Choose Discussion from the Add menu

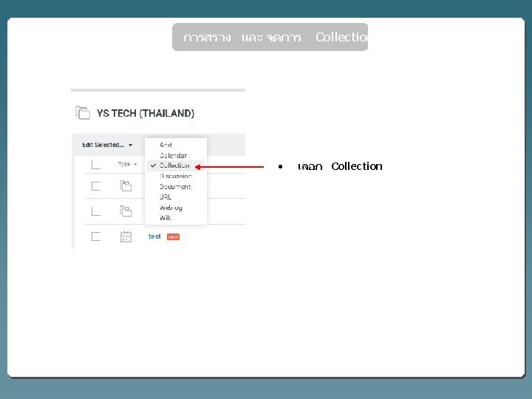175,176
